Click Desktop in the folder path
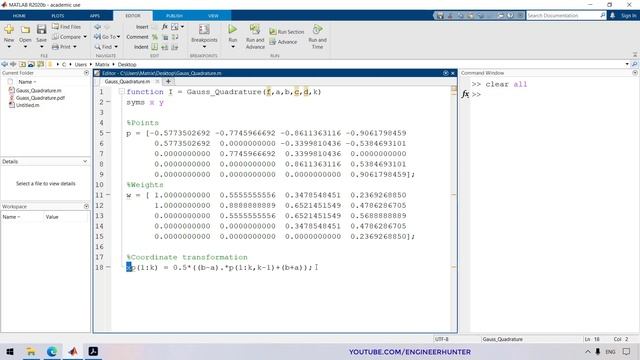The height and width of the screenshot is (360, 640). 127,64
